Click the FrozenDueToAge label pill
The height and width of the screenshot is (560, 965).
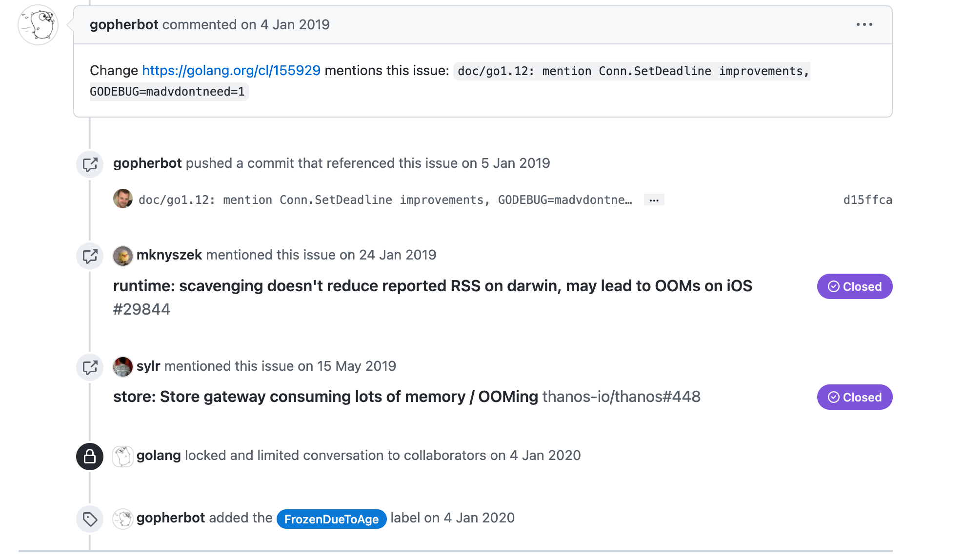331,519
